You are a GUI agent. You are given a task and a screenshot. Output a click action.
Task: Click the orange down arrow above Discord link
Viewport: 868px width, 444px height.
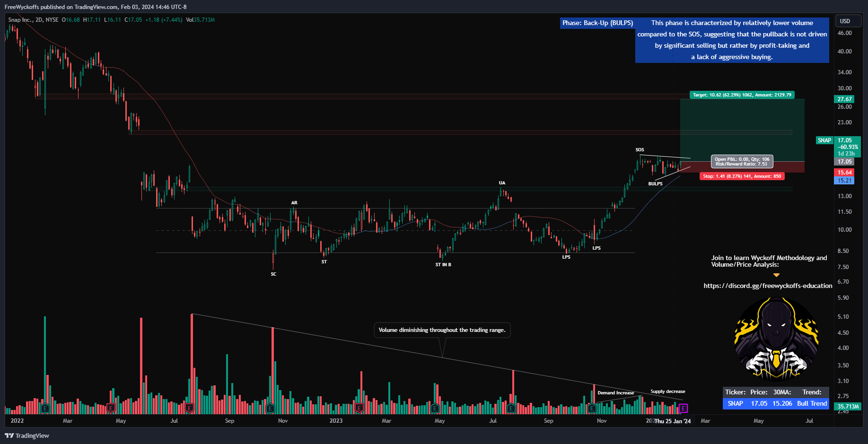point(776,275)
